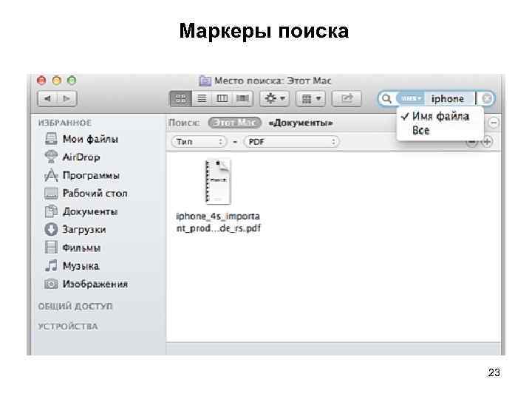The width and height of the screenshot is (532, 399).
Task: Click the minus button beside search scope bar
Action: [494, 123]
